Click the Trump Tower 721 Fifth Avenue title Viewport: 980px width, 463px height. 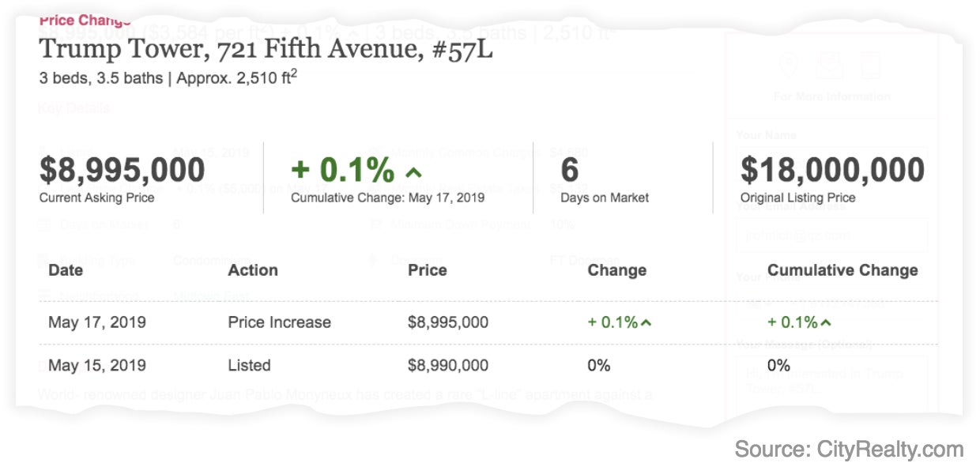[266, 50]
